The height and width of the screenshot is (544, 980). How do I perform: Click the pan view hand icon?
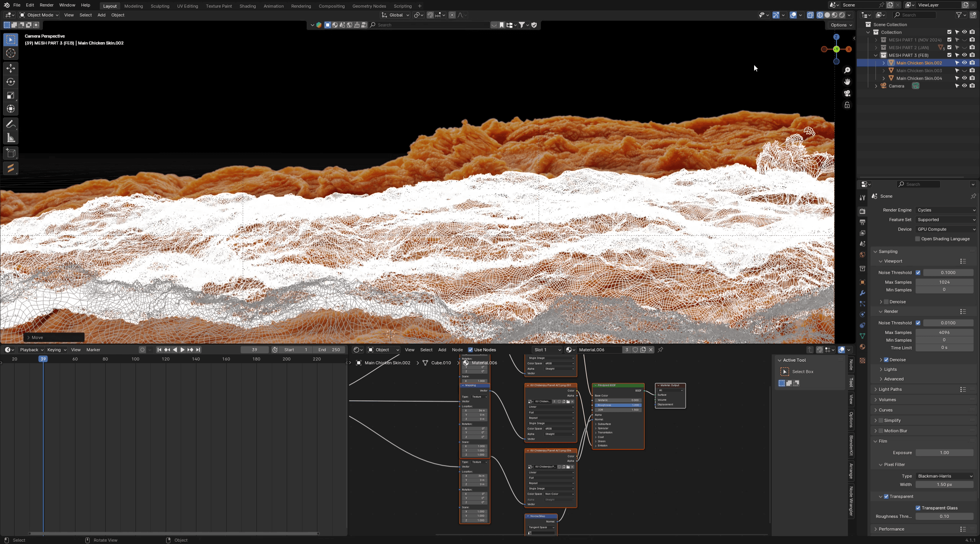coord(847,82)
